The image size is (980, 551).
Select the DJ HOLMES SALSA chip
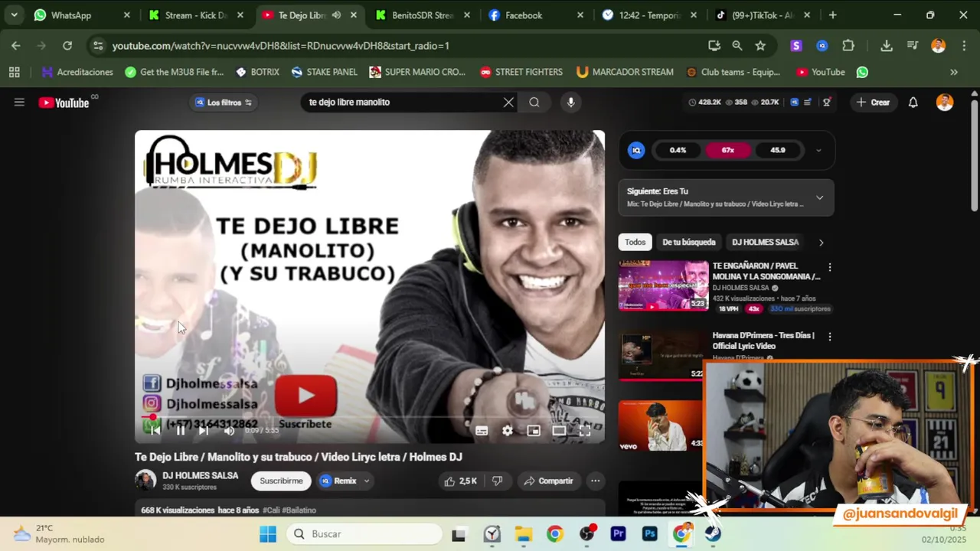765,243
